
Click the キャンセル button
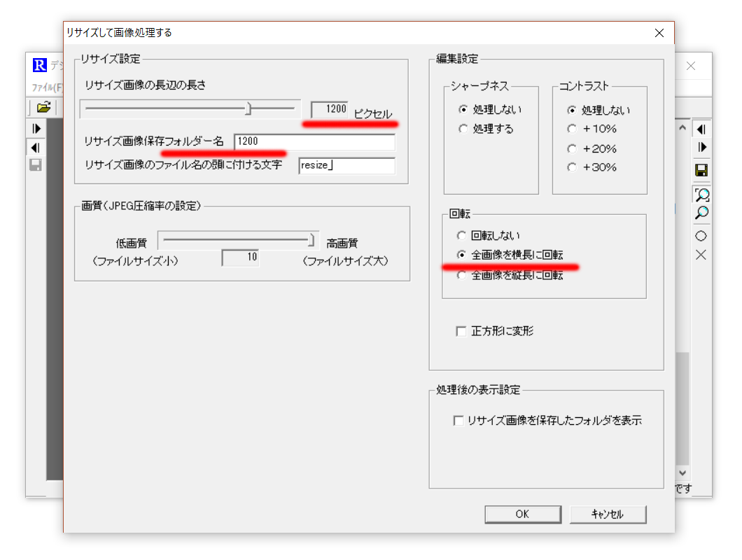[608, 514]
